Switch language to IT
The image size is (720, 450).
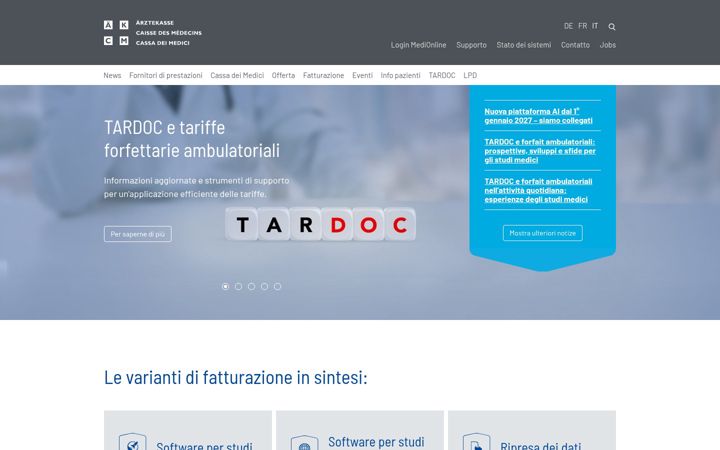[595, 26]
